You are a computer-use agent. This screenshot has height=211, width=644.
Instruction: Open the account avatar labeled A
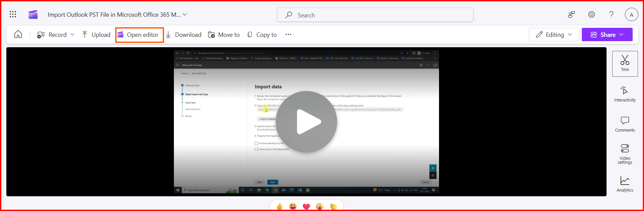tap(631, 14)
